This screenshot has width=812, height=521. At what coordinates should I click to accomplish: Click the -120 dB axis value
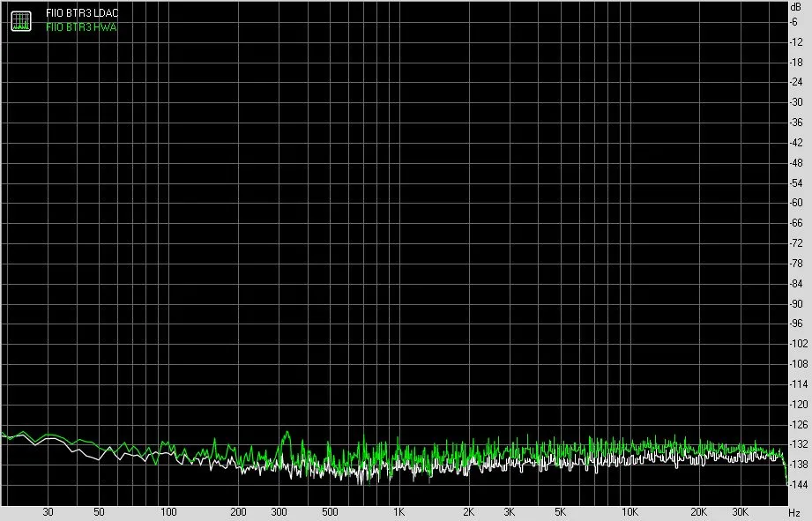(798, 404)
